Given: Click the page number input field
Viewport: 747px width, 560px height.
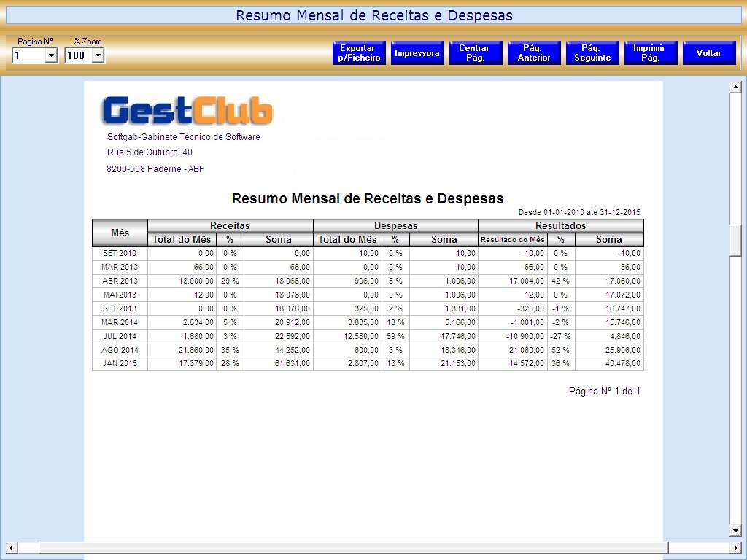Looking at the screenshot, I should (x=28, y=55).
